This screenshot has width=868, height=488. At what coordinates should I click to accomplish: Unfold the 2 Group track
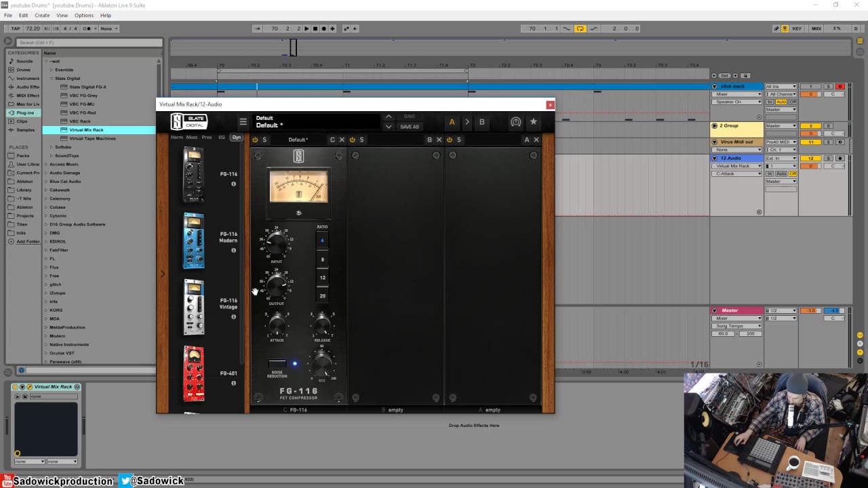tap(714, 125)
